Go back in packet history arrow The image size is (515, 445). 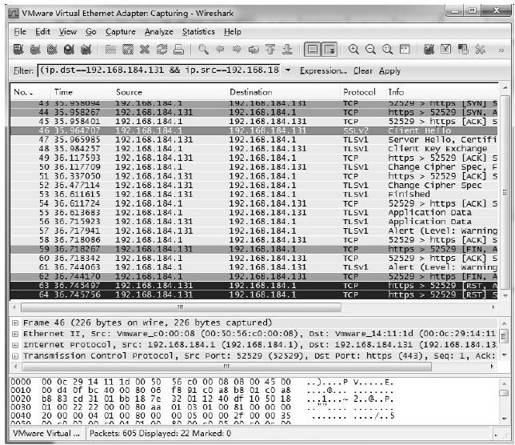pos(220,50)
